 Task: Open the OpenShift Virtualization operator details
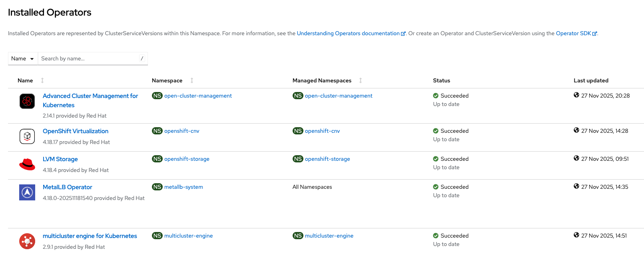[x=76, y=131]
